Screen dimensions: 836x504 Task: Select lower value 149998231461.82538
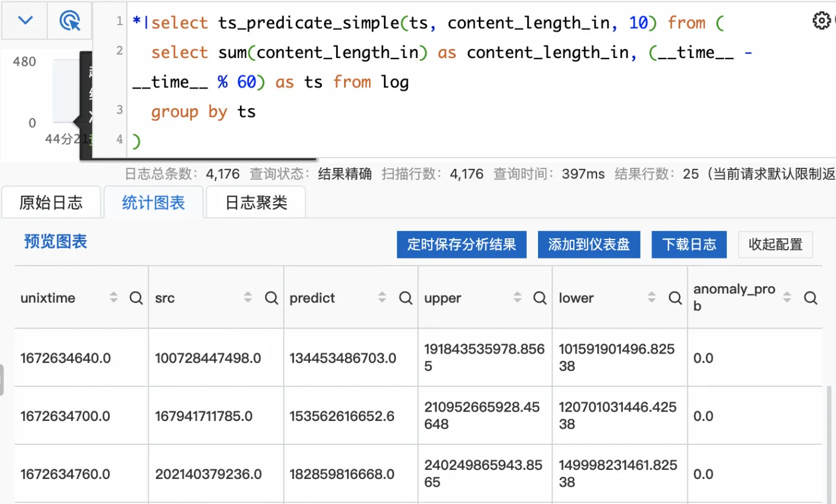tap(618, 474)
